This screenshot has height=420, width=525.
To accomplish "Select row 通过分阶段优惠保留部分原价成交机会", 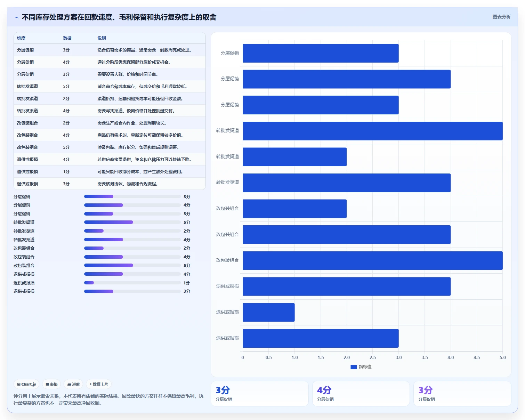I will 110,62.
